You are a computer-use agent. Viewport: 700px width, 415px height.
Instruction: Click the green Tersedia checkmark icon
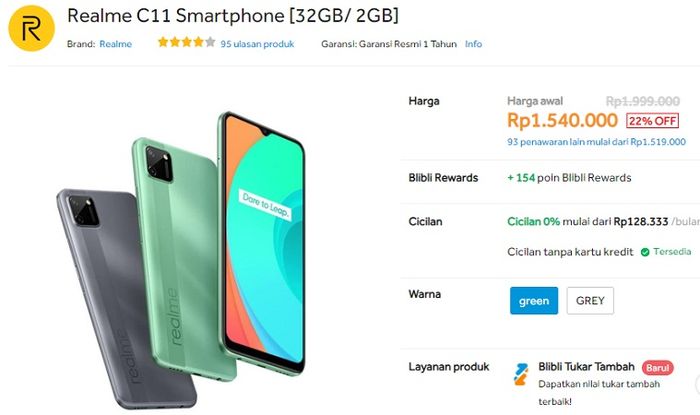645,252
